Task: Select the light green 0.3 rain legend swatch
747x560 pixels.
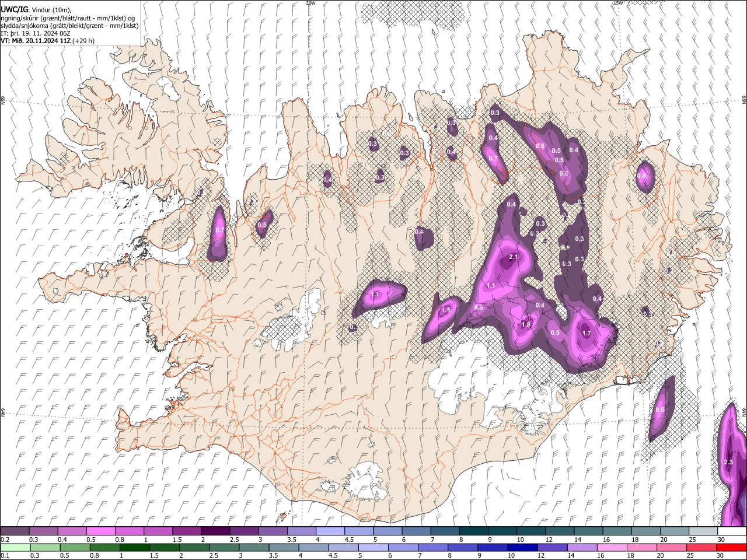Action: (45, 547)
